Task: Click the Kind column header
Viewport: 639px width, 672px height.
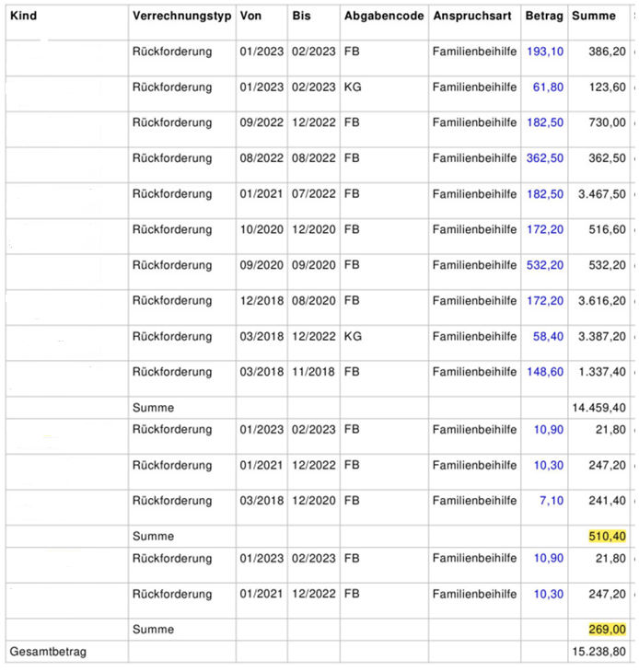Action: tap(23, 17)
